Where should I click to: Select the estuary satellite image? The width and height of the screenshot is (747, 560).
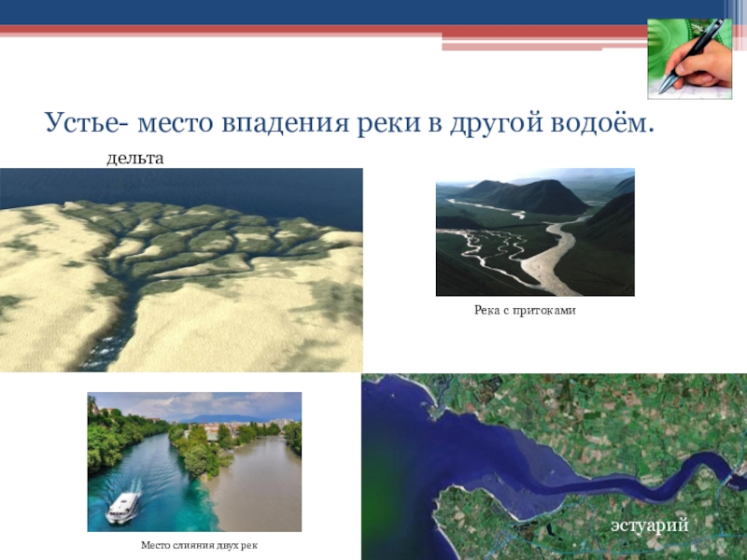click(x=554, y=467)
